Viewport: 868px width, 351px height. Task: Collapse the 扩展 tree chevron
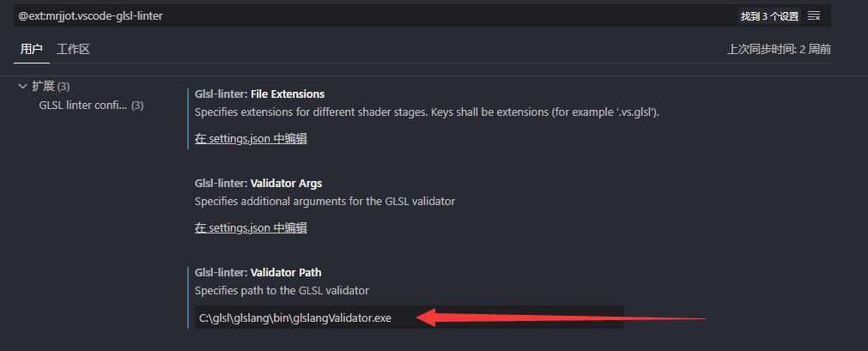(x=22, y=87)
